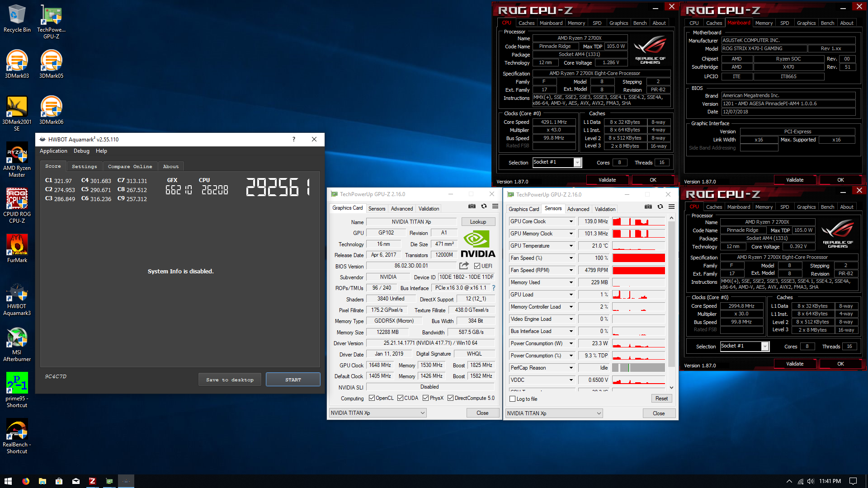
Task: Expand GPU Memory Clock sensor dropdown
Action: point(571,234)
